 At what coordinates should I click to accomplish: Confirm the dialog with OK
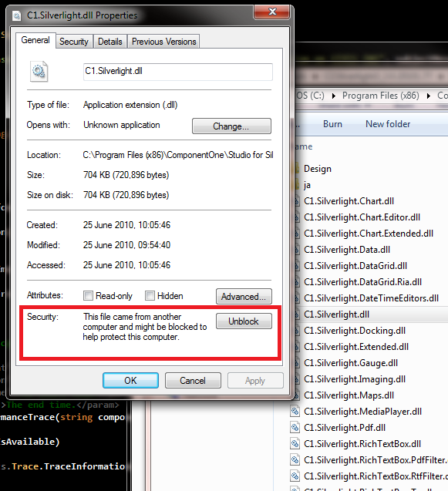coord(130,381)
